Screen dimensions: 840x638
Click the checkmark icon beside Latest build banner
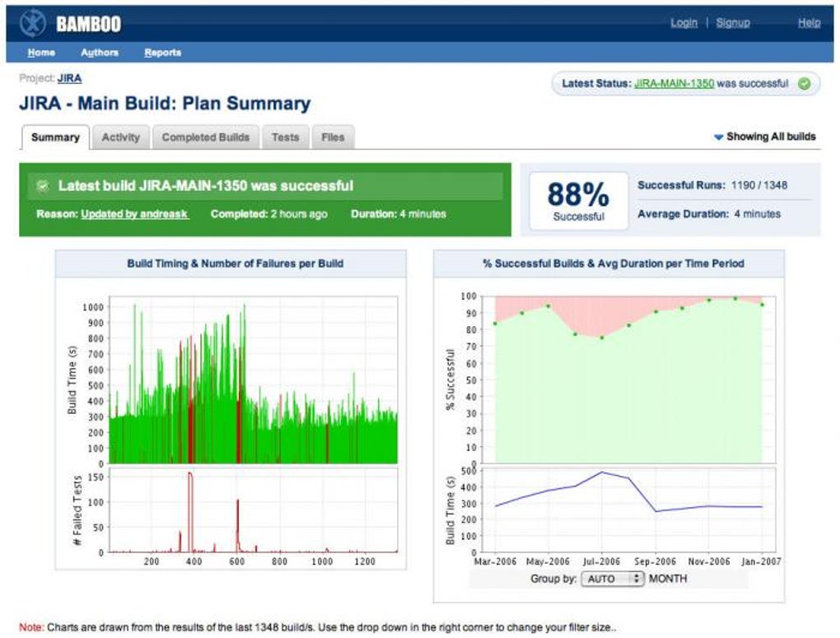42,186
